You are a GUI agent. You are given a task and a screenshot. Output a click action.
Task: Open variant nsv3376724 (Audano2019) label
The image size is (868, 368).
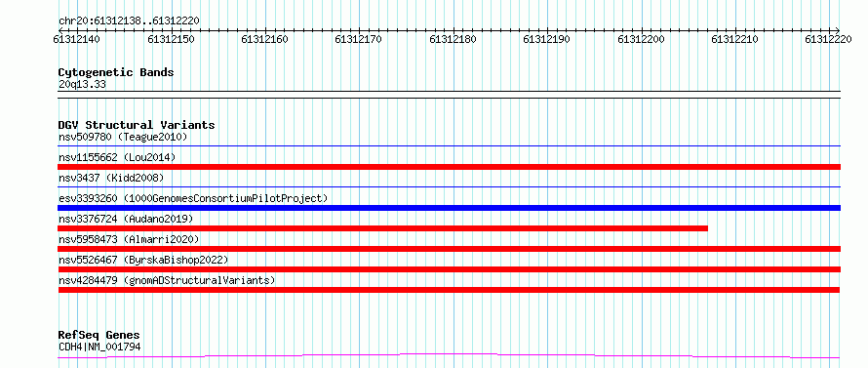point(126,219)
